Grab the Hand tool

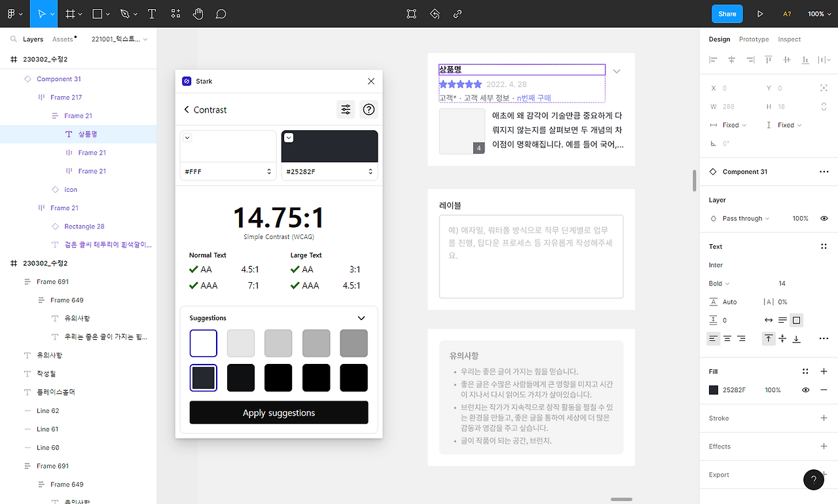pyautogui.click(x=198, y=13)
